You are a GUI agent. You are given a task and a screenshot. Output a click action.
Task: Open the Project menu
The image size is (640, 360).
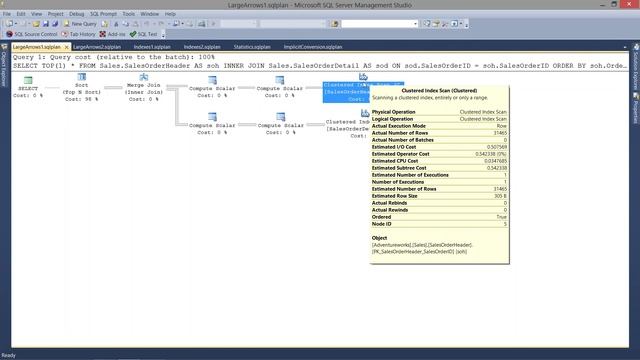tap(56, 14)
